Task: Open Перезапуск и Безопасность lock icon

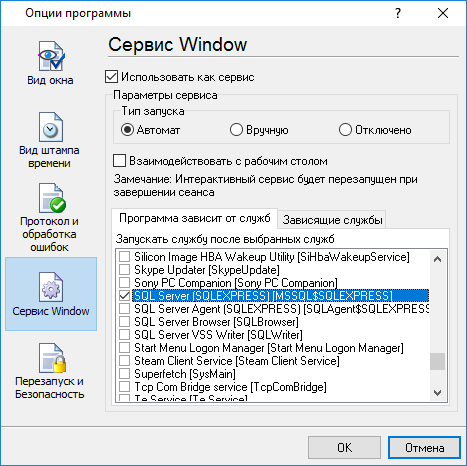Action: [52, 358]
